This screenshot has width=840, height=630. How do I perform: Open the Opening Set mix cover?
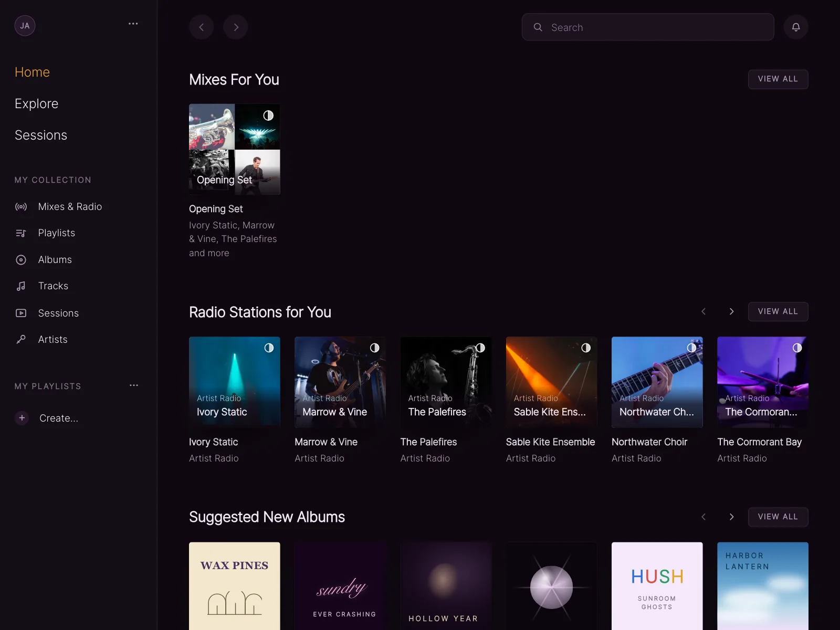[x=235, y=149]
